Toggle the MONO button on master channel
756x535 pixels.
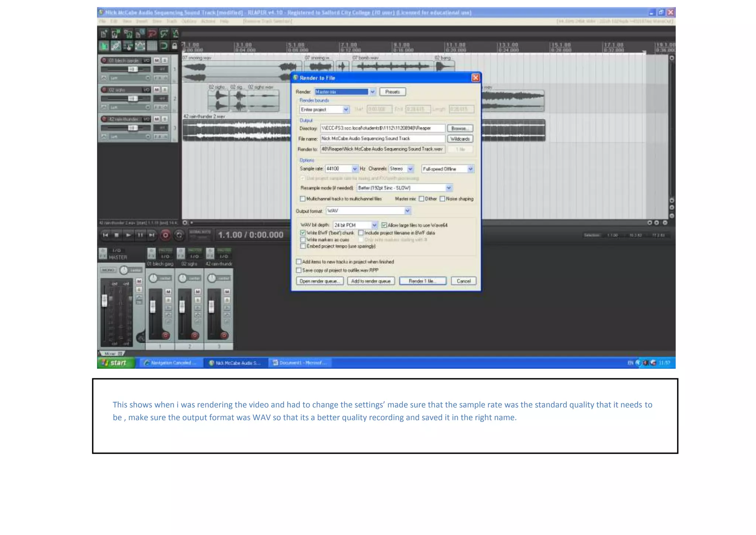pyautogui.click(x=109, y=270)
